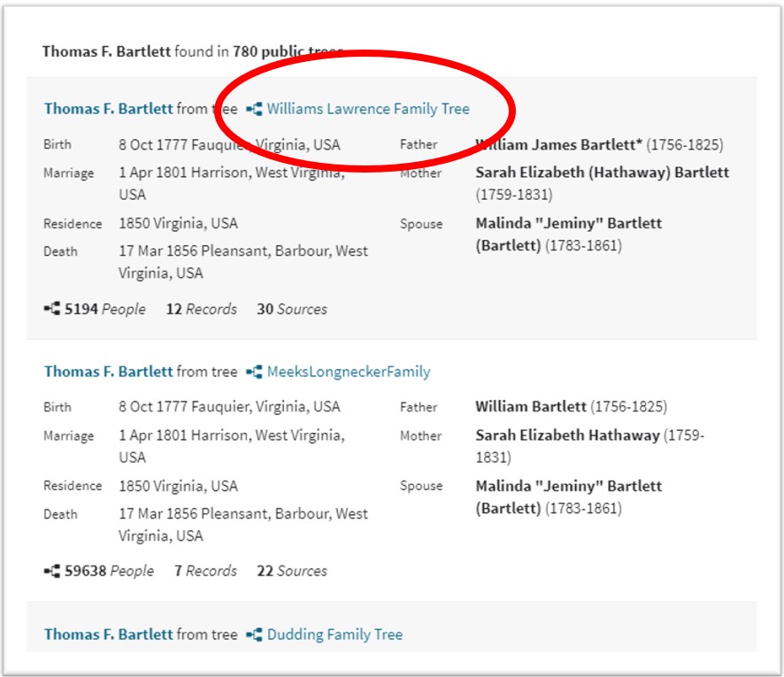The image size is (784, 677).
Task: Select Thomas F. Bartlett in MeeksLongneckerFamily result
Action: pos(108,372)
